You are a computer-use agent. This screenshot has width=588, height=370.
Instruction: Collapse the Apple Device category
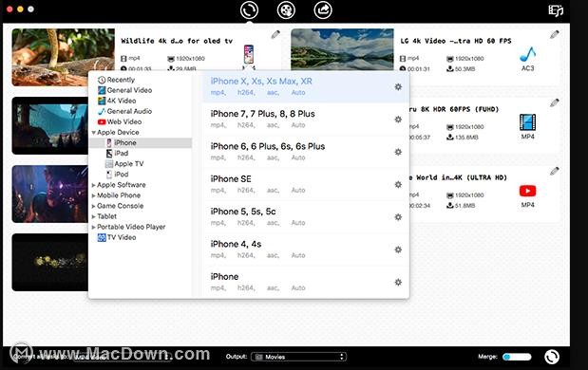(x=93, y=133)
